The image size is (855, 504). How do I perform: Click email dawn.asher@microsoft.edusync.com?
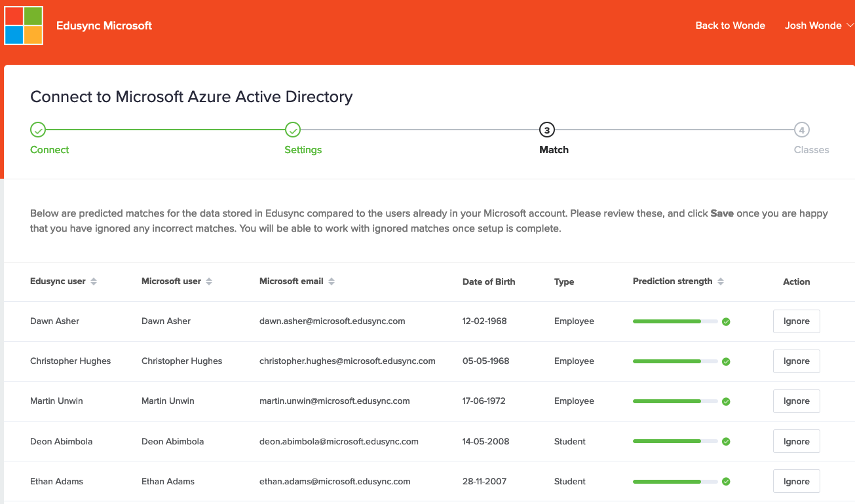point(332,321)
